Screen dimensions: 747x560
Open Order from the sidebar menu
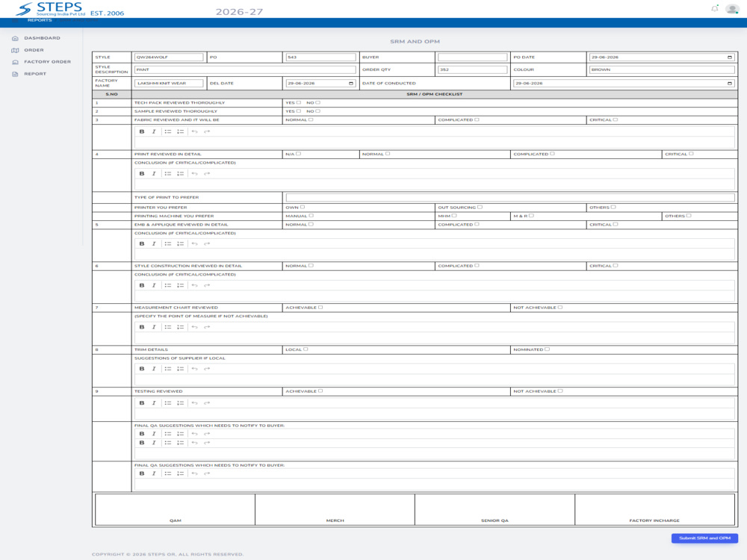[34, 50]
